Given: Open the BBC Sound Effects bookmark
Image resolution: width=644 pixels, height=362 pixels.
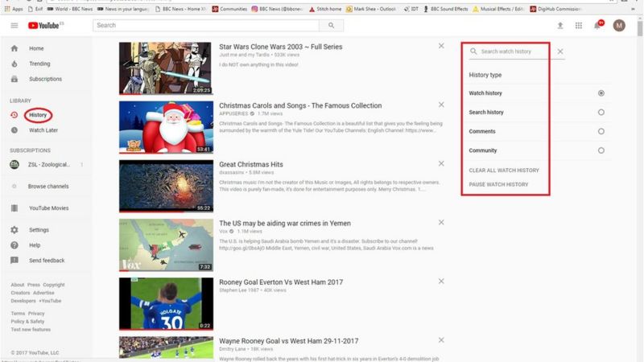Looking at the screenshot, I should click(446, 9).
